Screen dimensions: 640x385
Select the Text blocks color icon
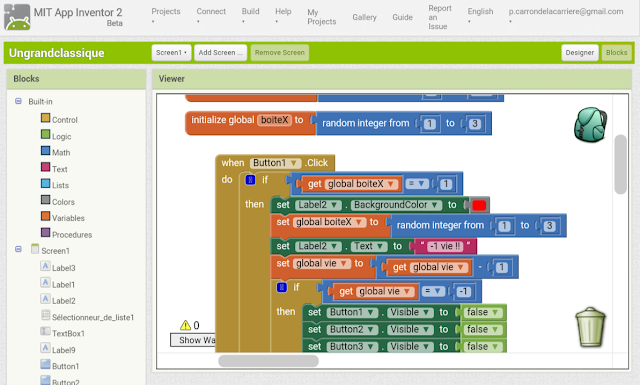click(45, 167)
